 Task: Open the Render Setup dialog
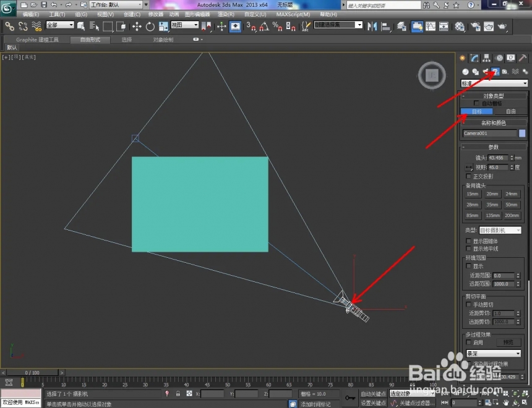pos(475,26)
